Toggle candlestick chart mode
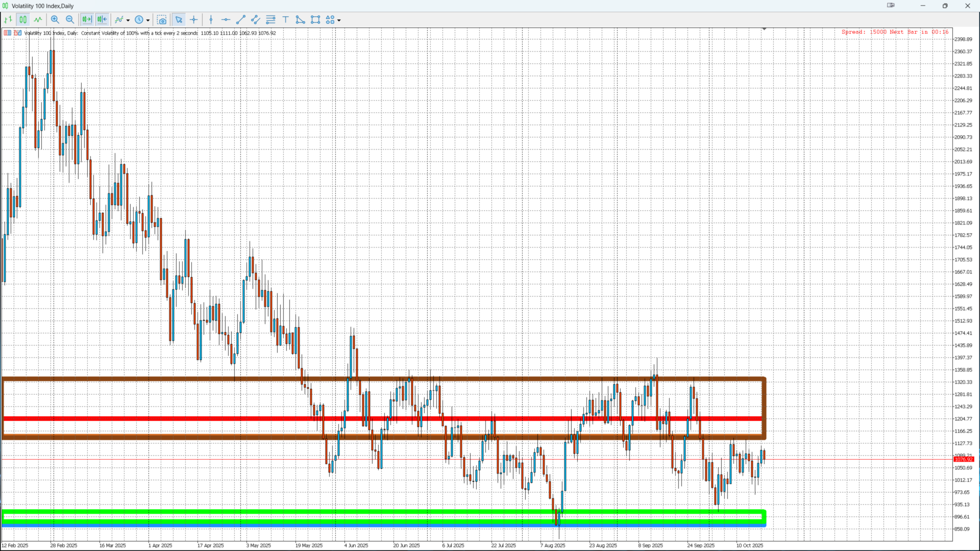This screenshot has height=551, width=980. click(23, 20)
